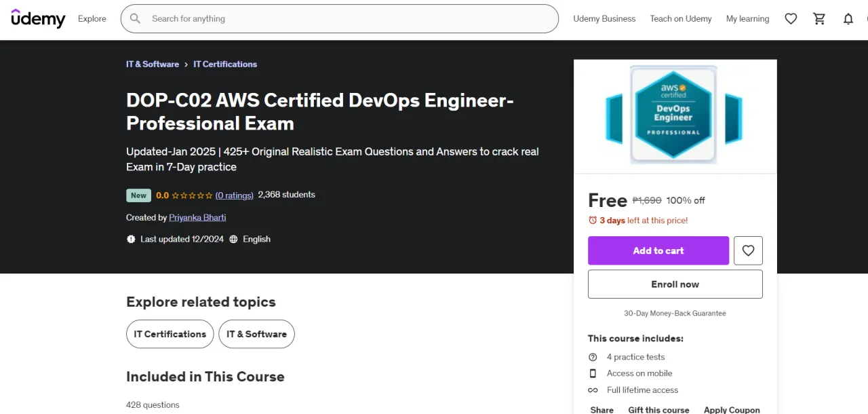Select the IT Certifications topic pill

170,334
